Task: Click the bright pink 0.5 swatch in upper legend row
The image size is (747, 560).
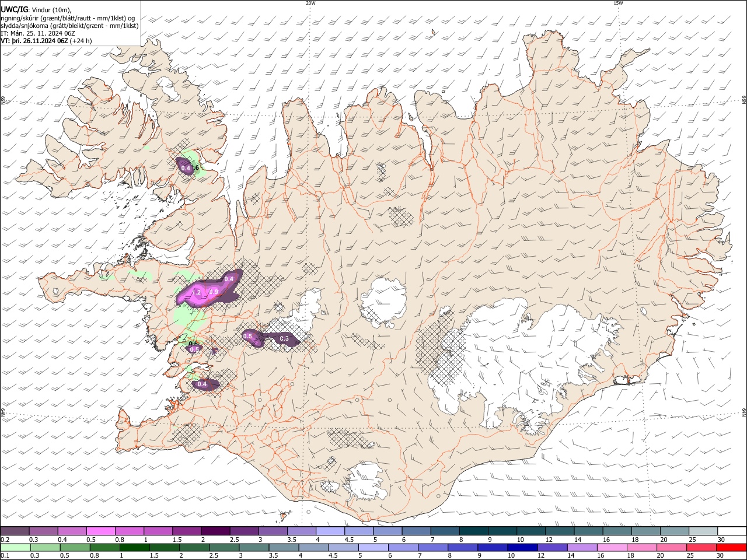Action: [100, 531]
